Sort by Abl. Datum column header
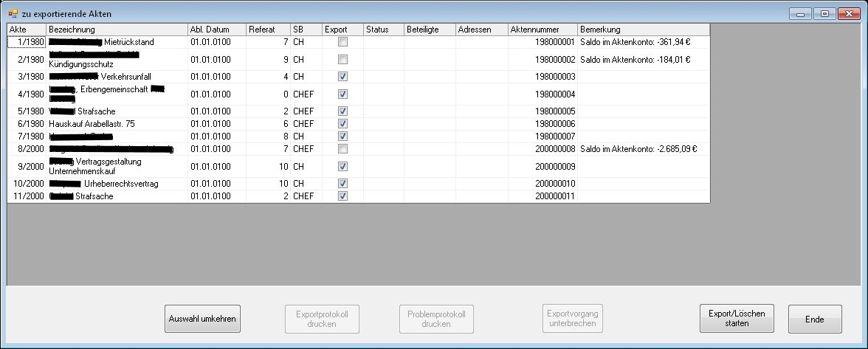This screenshot has height=349, width=868. tap(216, 30)
